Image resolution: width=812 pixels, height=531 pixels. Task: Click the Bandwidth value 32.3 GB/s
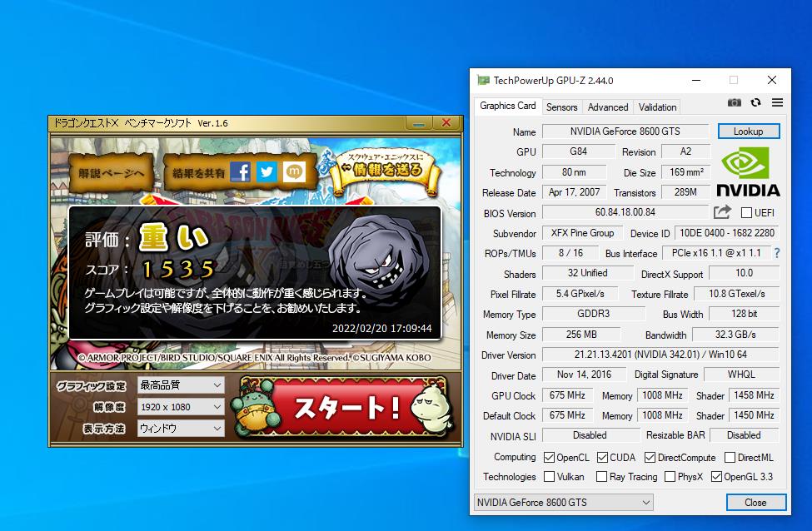(x=735, y=335)
